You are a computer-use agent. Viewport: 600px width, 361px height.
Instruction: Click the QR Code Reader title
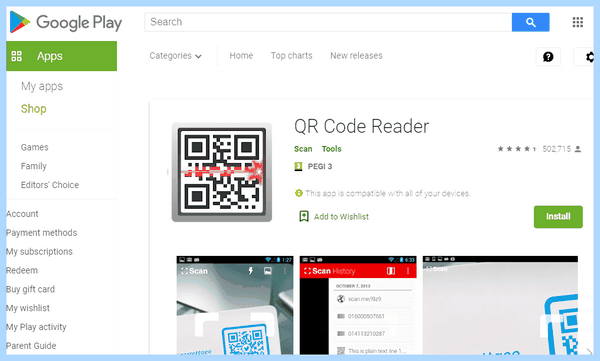tap(362, 126)
